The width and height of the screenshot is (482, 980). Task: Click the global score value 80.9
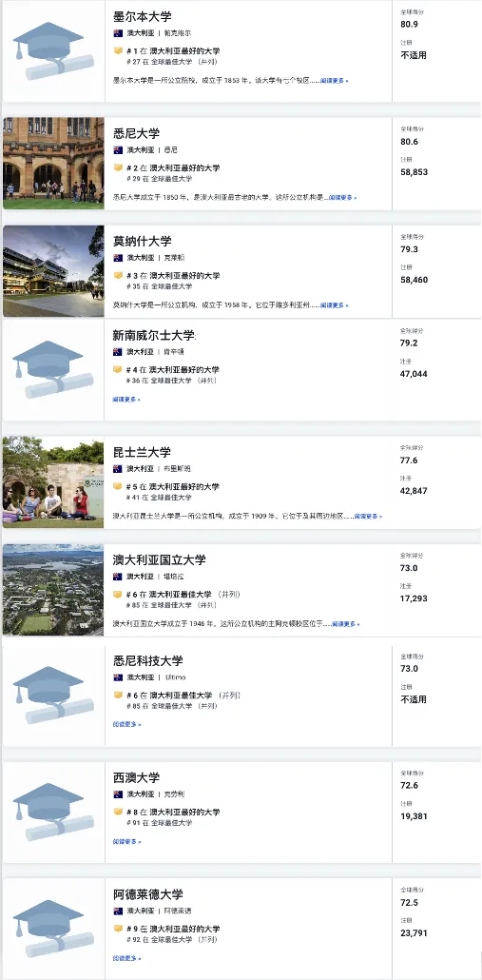[x=410, y=25]
